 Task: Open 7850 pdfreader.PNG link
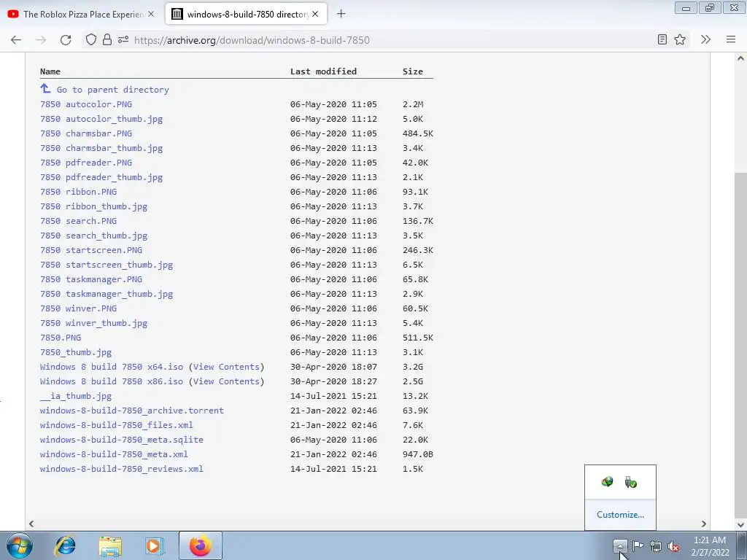[x=86, y=163]
